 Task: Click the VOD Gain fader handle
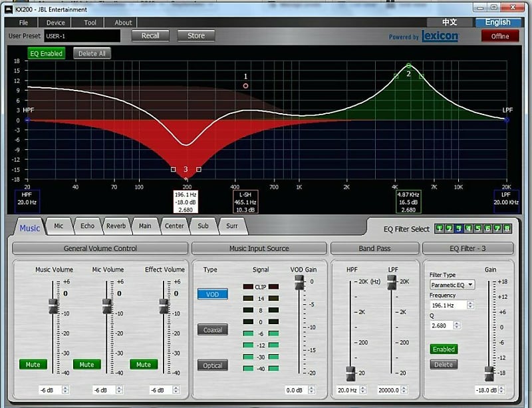299,282
